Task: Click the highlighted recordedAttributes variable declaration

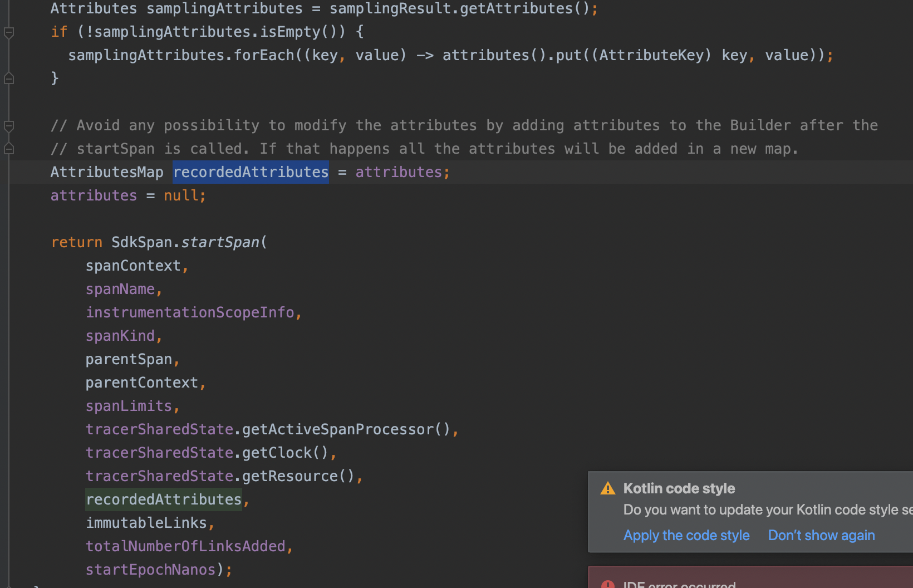Action: coord(251,172)
